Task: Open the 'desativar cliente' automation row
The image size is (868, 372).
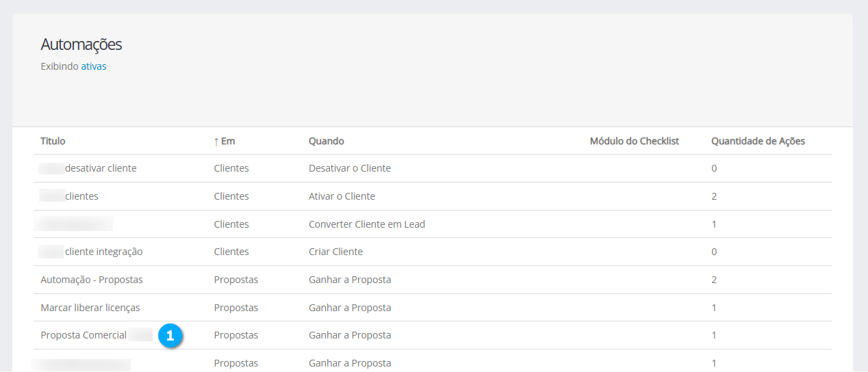Action: click(100, 168)
